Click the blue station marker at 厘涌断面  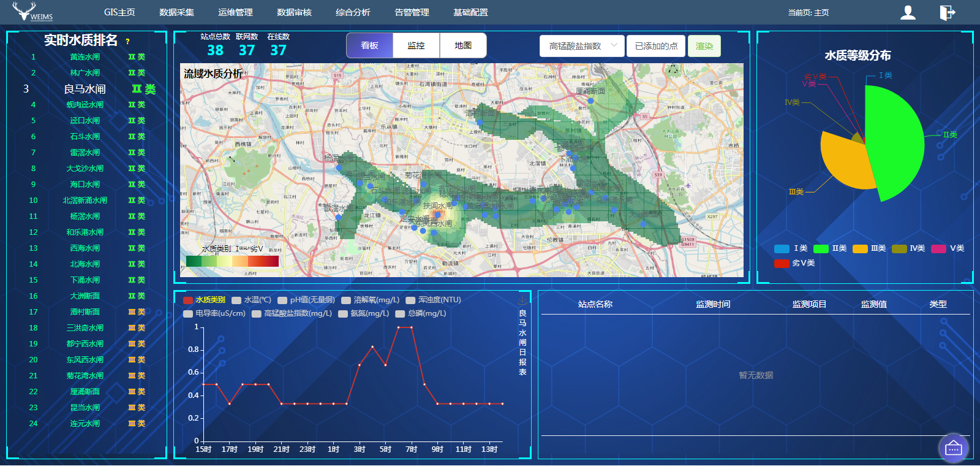coord(590,101)
